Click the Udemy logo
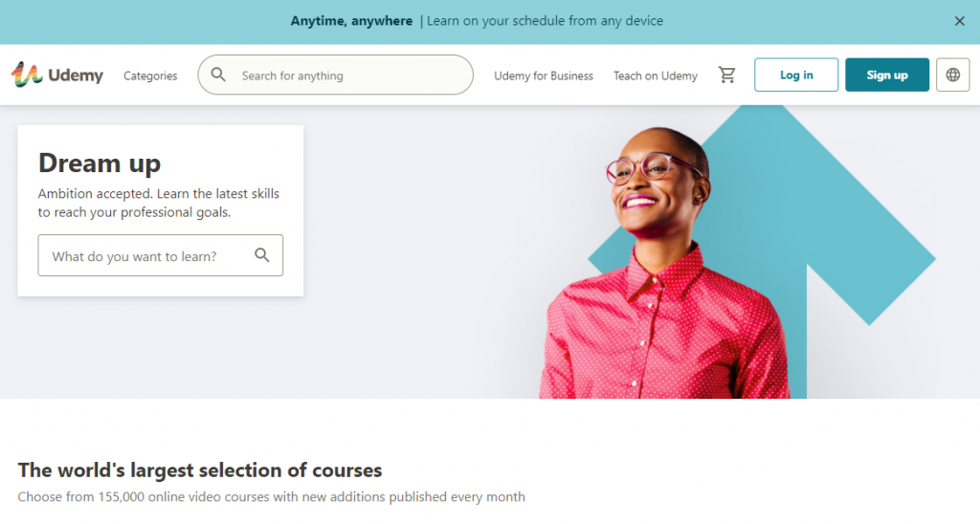980x524 pixels. [x=57, y=75]
